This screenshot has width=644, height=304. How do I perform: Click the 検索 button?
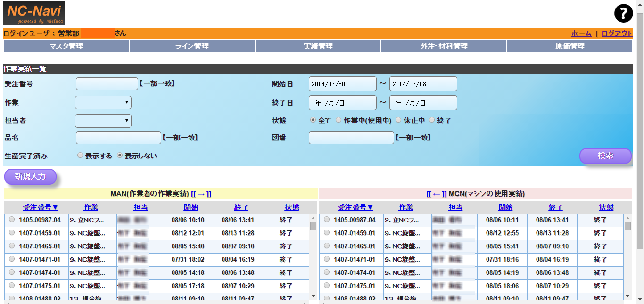click(605, 156)
